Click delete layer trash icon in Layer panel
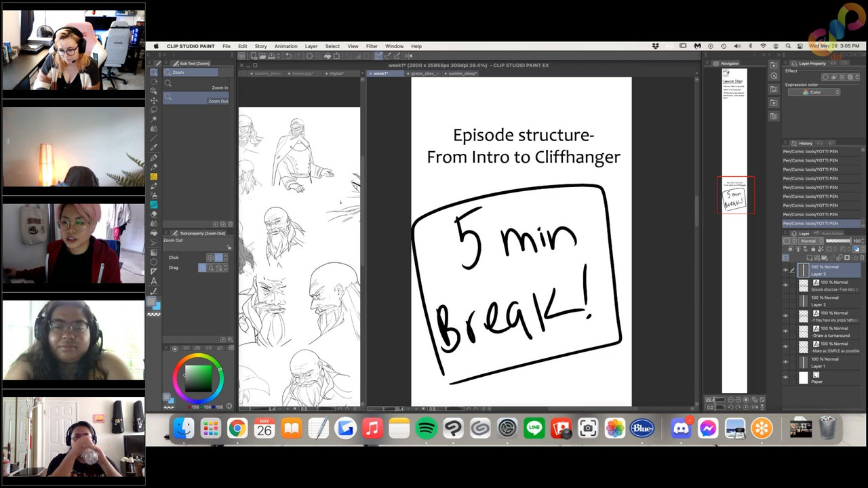 click(863, 258)
